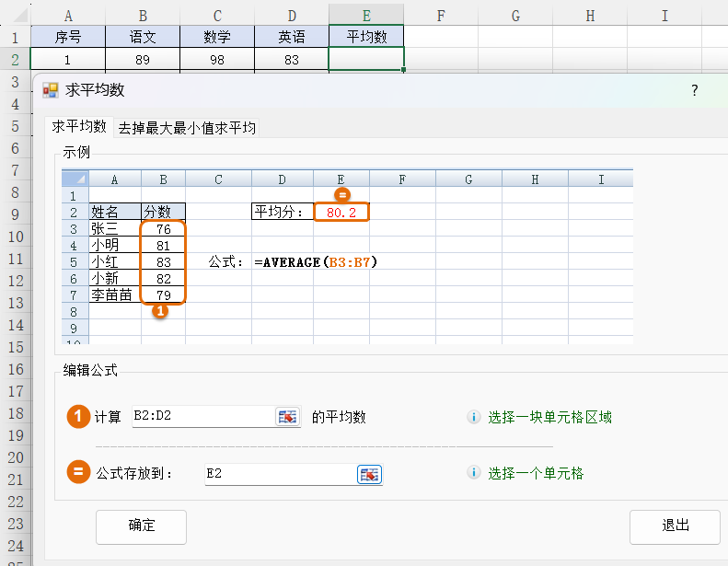The height and width of the screenshot is (566, 728).
Task: Click the 求平均数 dialog title icon
Action: point(51,90)
